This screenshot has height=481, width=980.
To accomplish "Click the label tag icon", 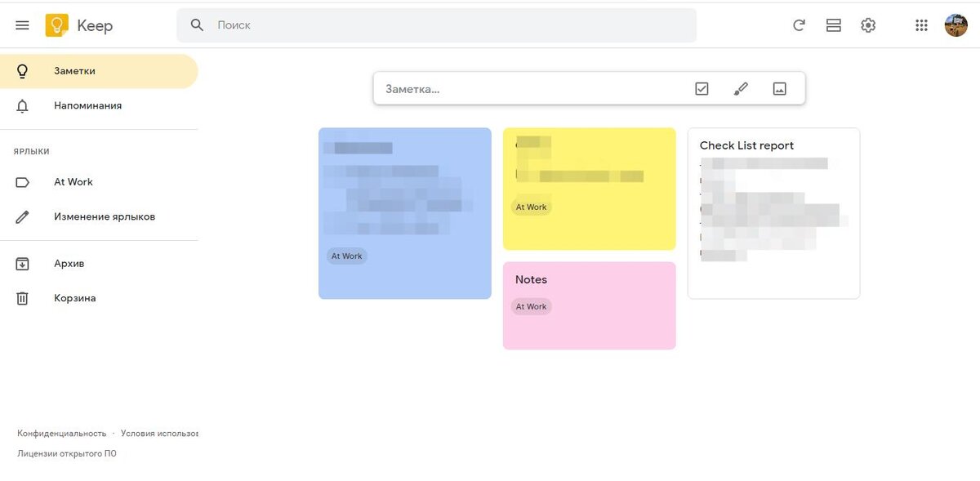I will pyautogui.click(x=22, y=182).
